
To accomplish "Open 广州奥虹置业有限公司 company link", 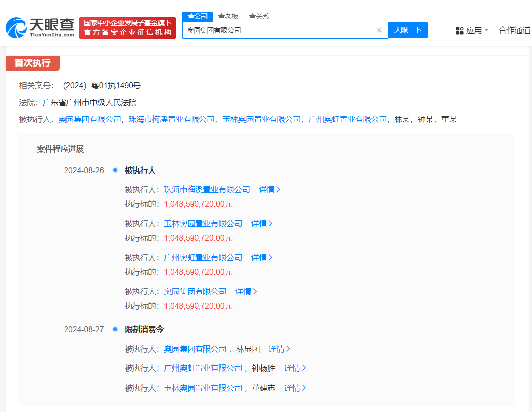I will click(203, 257).
